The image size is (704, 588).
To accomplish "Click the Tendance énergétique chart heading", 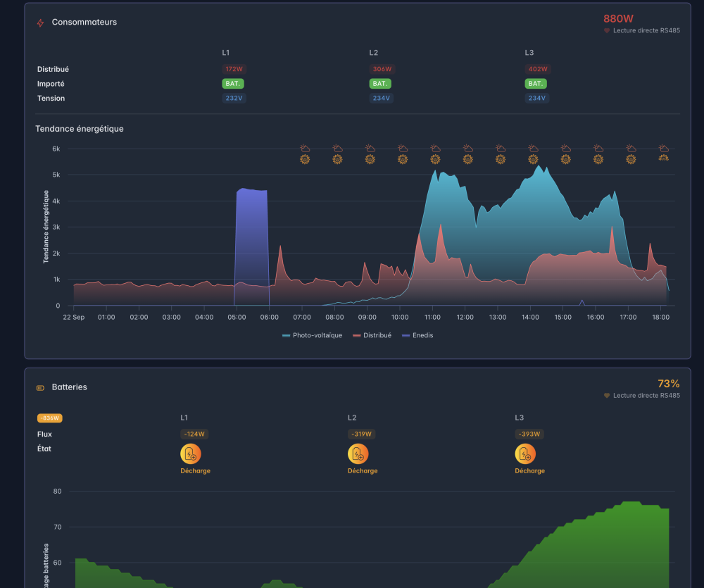I will click(x=80, y=129).
